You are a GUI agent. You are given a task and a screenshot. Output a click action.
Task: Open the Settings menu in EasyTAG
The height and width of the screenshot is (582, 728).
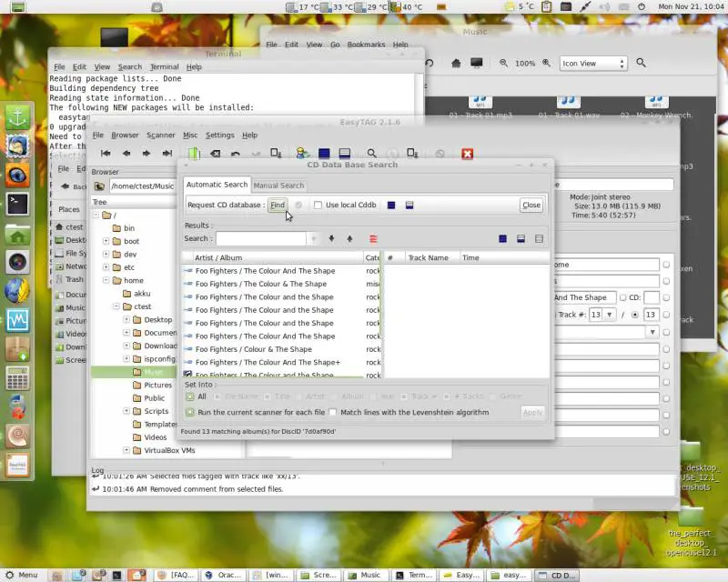point(220,135)
